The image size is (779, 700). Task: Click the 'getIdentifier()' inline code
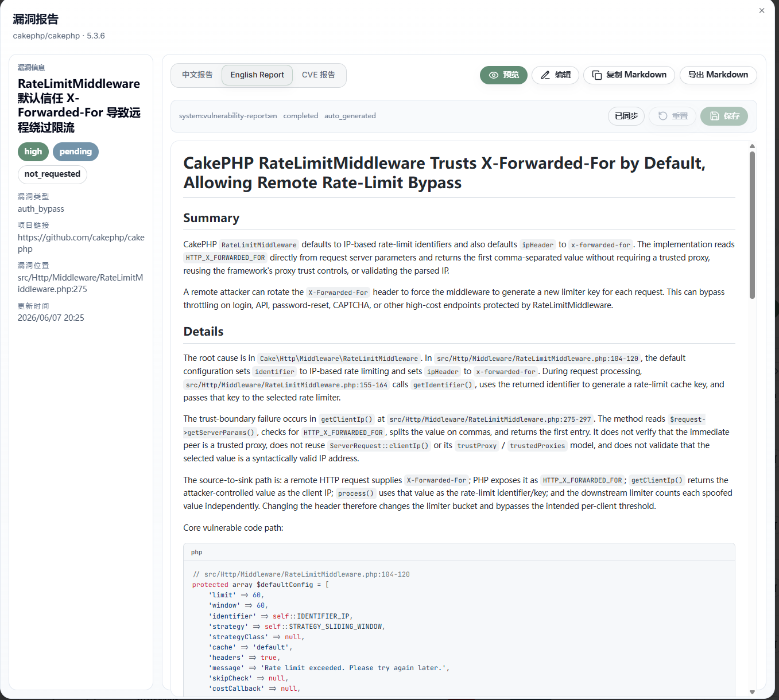(443, 385)
